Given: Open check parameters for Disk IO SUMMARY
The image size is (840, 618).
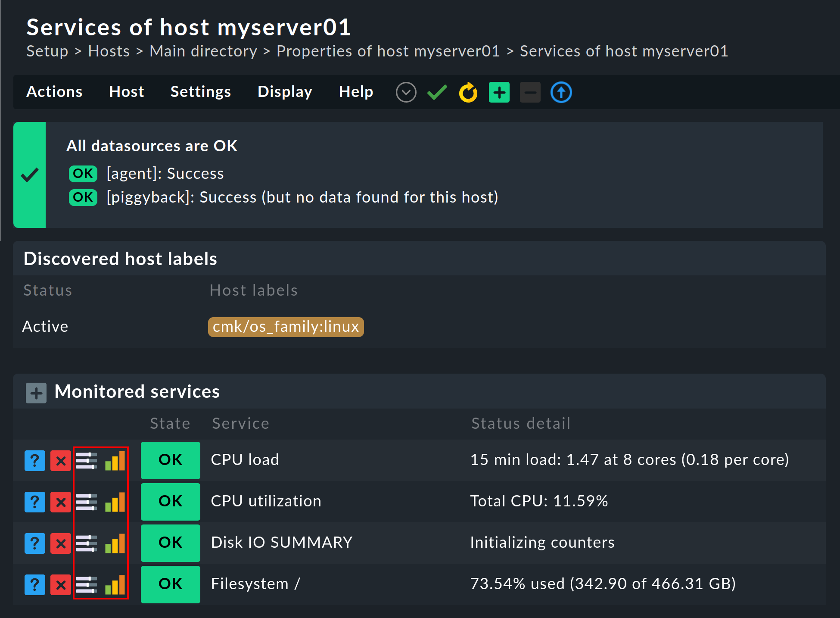Looking at the screenshot, I should pyautogui.click(x=87, y=543).
